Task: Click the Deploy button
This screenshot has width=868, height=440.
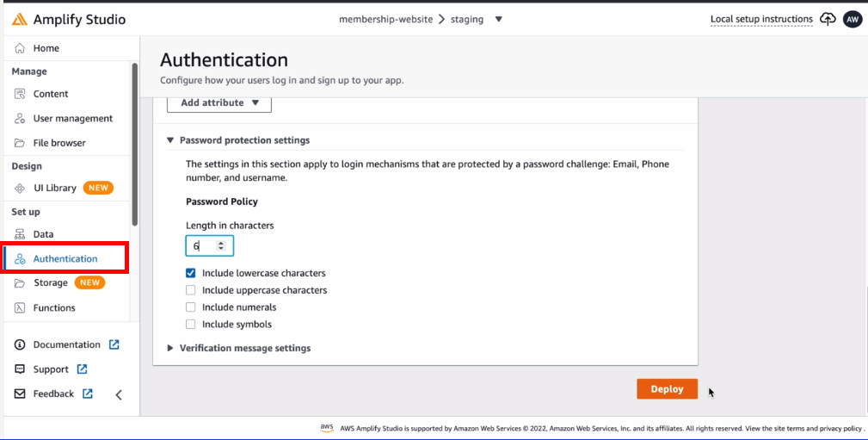Action: pos(667,389)
